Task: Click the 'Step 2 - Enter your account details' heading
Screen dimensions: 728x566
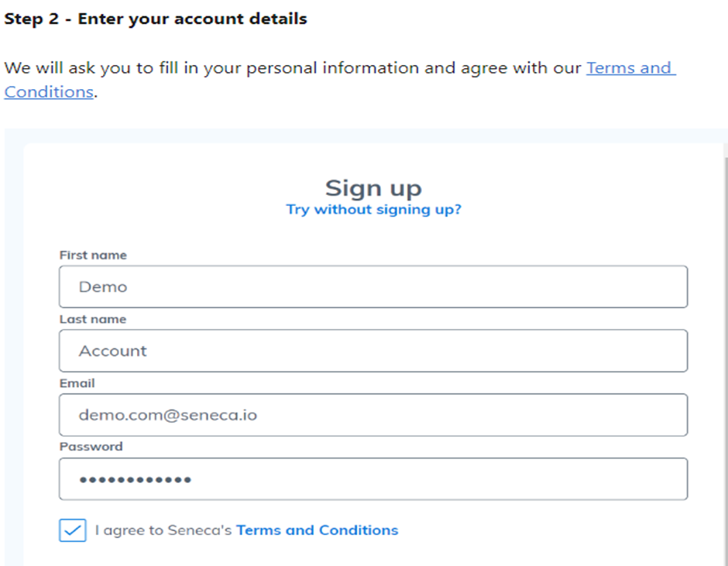Action: click(x=156, y=19)
